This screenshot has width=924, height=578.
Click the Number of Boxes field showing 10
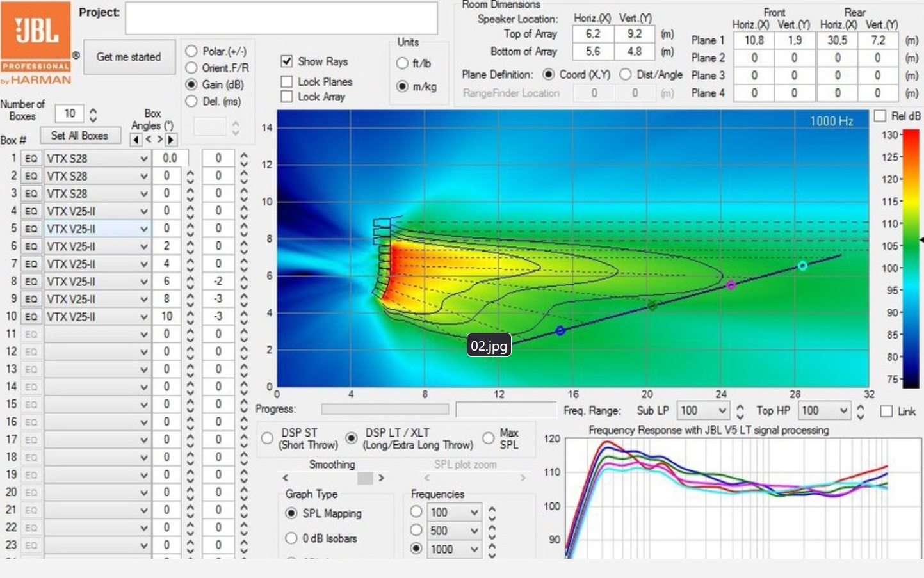[70, 114]
